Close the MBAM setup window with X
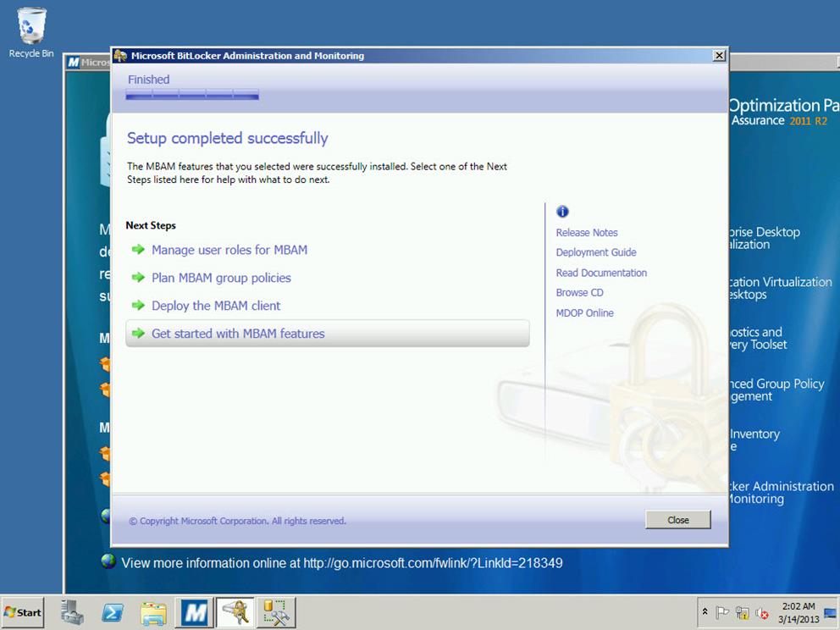The image size is (840, 630). point(719,55)
